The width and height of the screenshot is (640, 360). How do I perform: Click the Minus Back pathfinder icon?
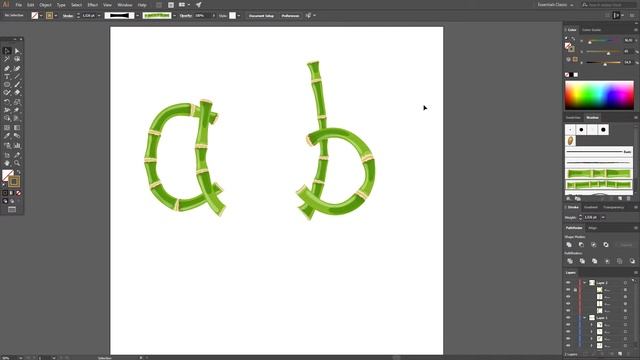(632, 261)
